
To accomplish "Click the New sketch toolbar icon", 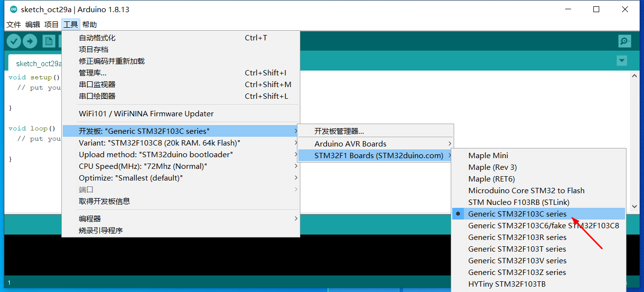I will [x=49, y=42].
